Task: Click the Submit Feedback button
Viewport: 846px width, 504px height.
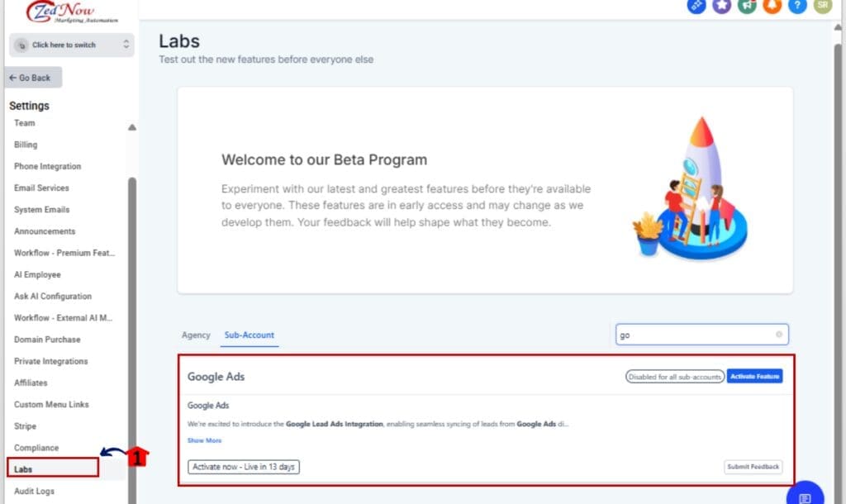Action: [x=753, y=467]
